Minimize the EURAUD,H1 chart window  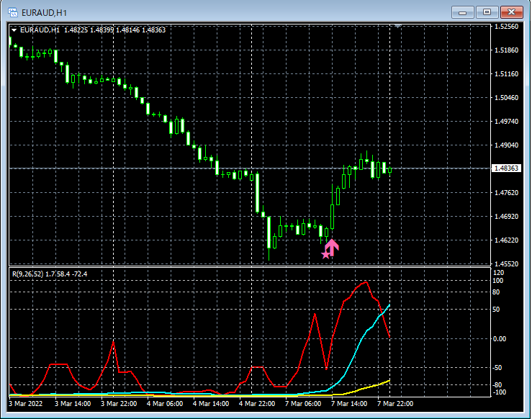(x=462, y=12)
